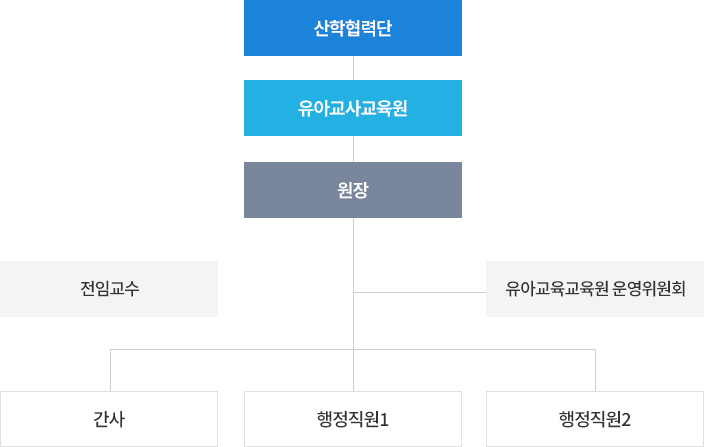704x447 pixels.
Task: Click the dark blue 산학협력단 box
Action: click(x=353, y=28)
